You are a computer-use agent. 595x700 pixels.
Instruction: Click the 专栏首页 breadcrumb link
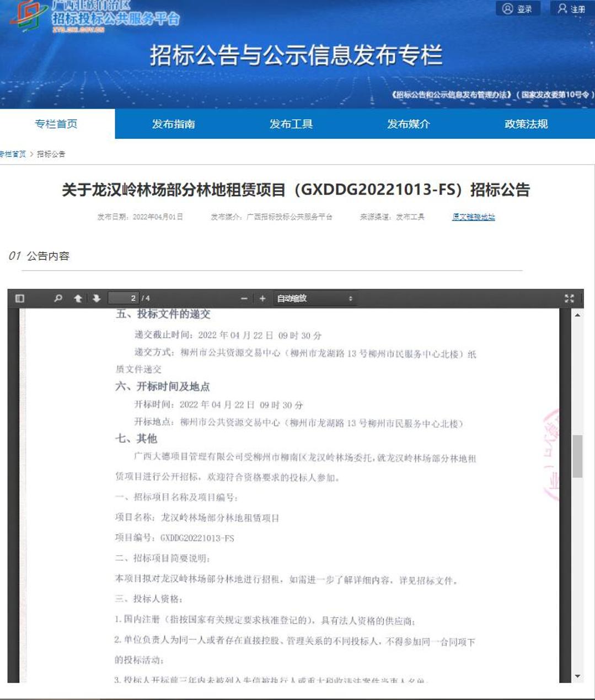pyautogui.click(x=13, y=154)
